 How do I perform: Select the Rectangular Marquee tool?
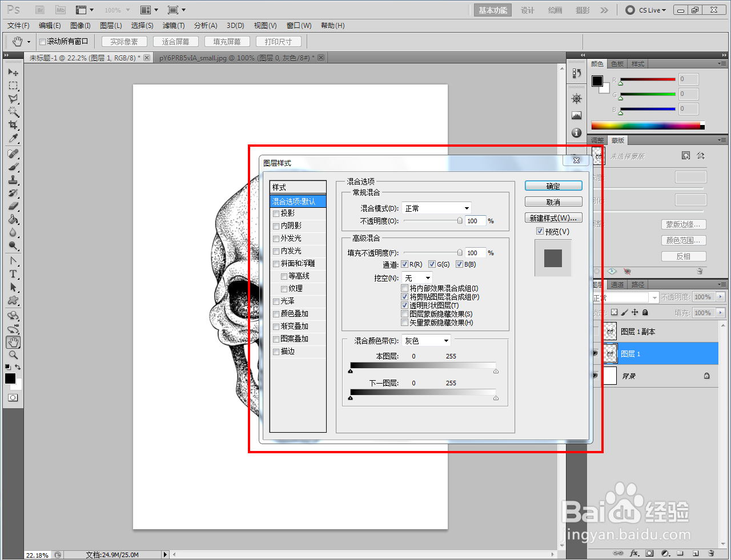[x=13, y=86]
